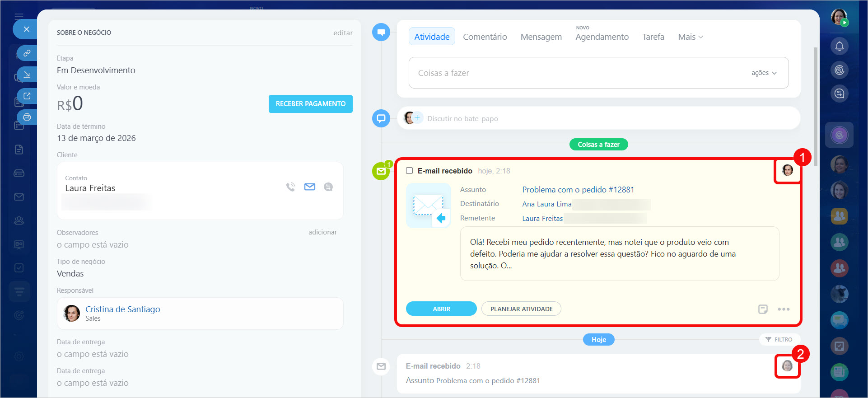Click the copy link icon
Image resolution: width=868 pixels, height=398 pixels.
[x=27, y=53]
